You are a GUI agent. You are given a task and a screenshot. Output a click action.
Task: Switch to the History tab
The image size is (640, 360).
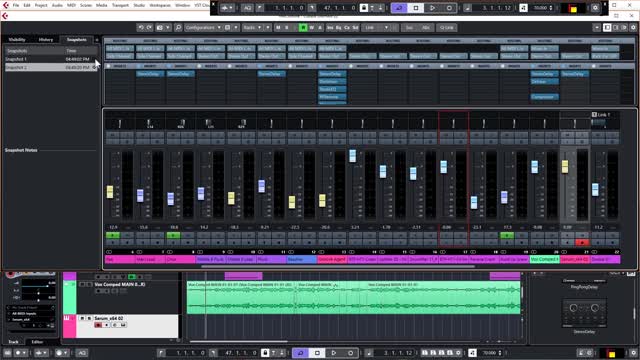tap(46, 40)
